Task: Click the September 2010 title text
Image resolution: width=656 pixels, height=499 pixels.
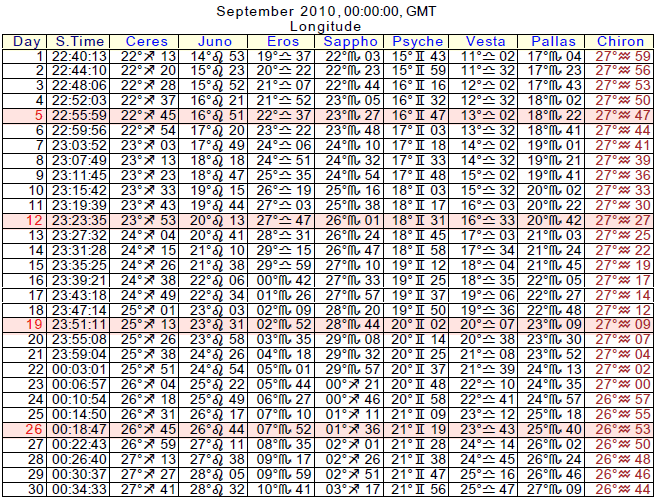Action: pos(326,11)
